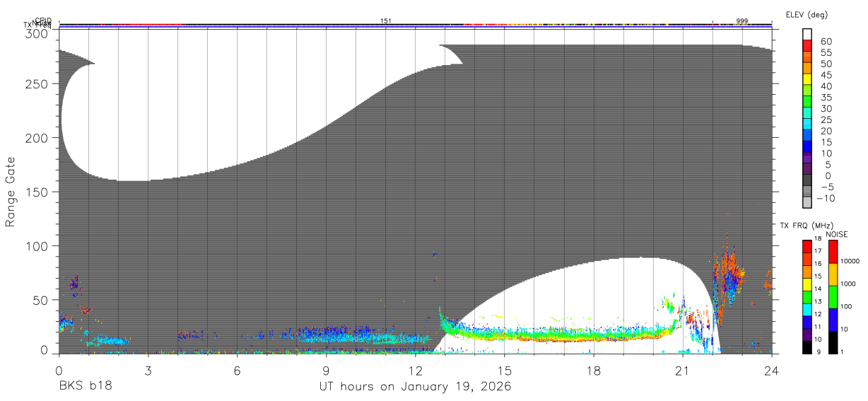The height and width of the screenshot is (401, 868).
Task: Click the '12' tick on UT hours axis
Action: tap(415, 371)
